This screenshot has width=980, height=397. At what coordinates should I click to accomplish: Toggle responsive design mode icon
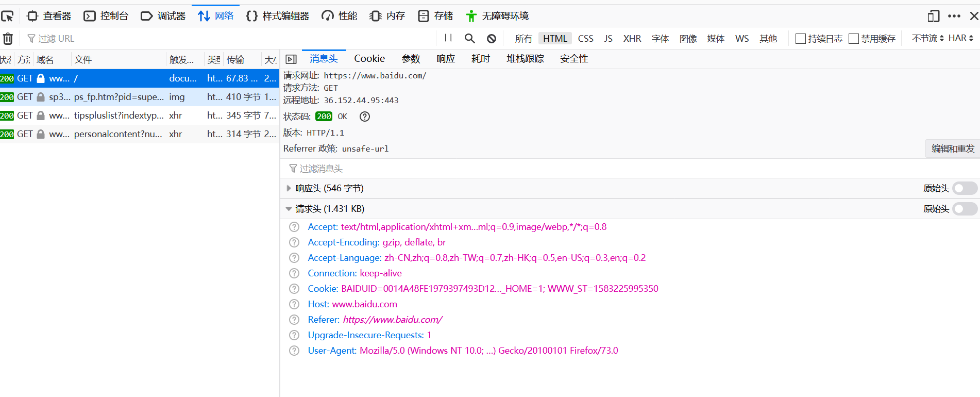tap(933, 16)
